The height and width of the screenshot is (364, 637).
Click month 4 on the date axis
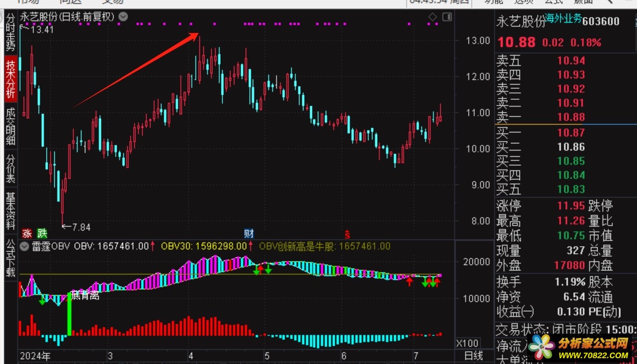pyautogui.click(x=191, y=357)
